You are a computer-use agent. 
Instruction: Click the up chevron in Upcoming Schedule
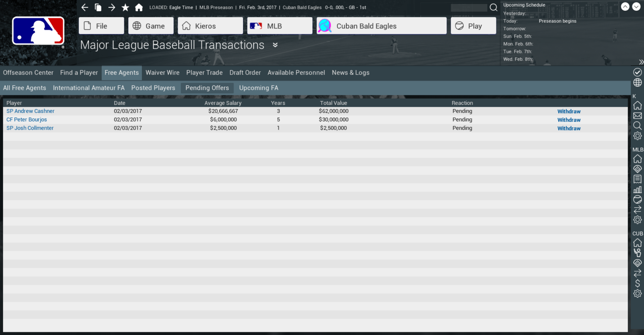[625, 6]
